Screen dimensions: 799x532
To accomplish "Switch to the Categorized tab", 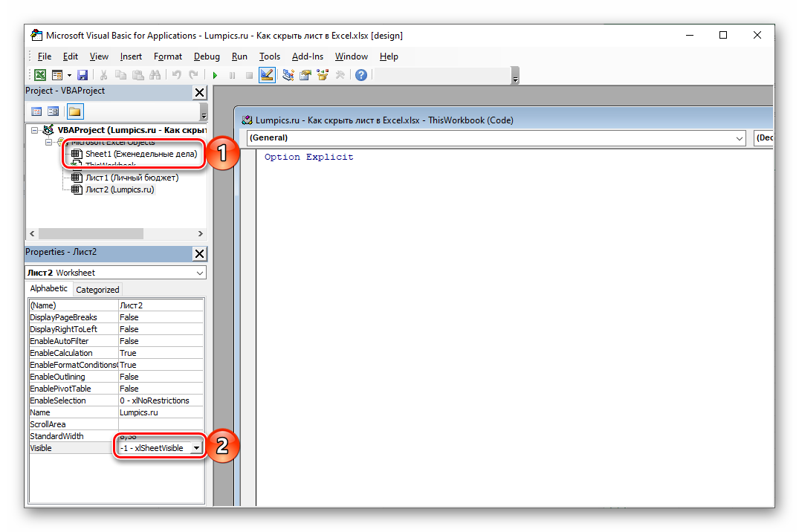I will 97,290.
